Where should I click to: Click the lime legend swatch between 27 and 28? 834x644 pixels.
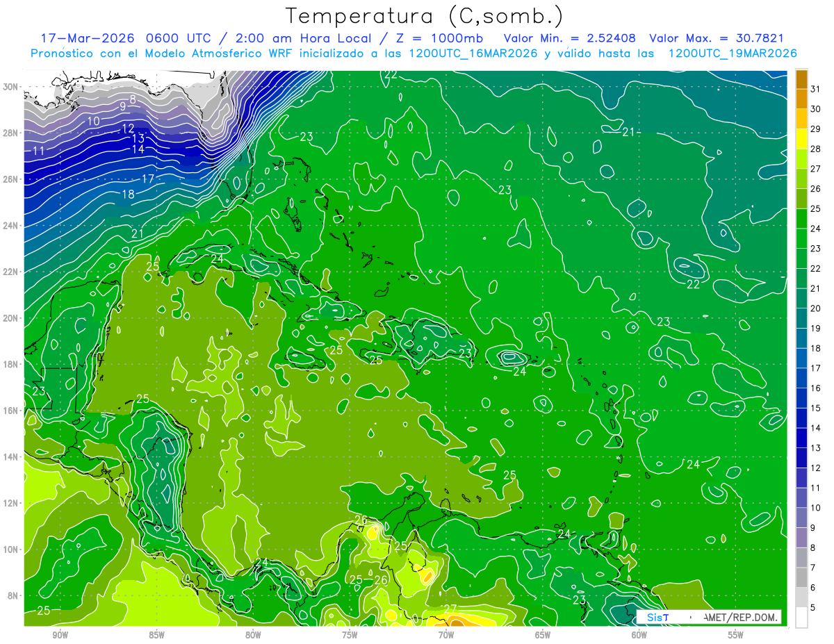(x=801, y=158)
